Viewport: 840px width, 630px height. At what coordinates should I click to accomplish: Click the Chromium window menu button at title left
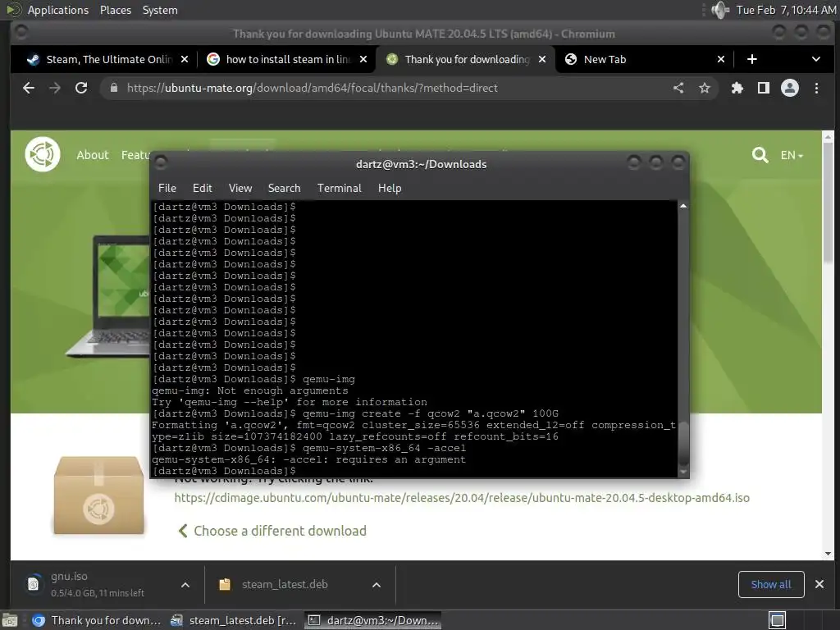pyautogui.click(x=21, y=33)
